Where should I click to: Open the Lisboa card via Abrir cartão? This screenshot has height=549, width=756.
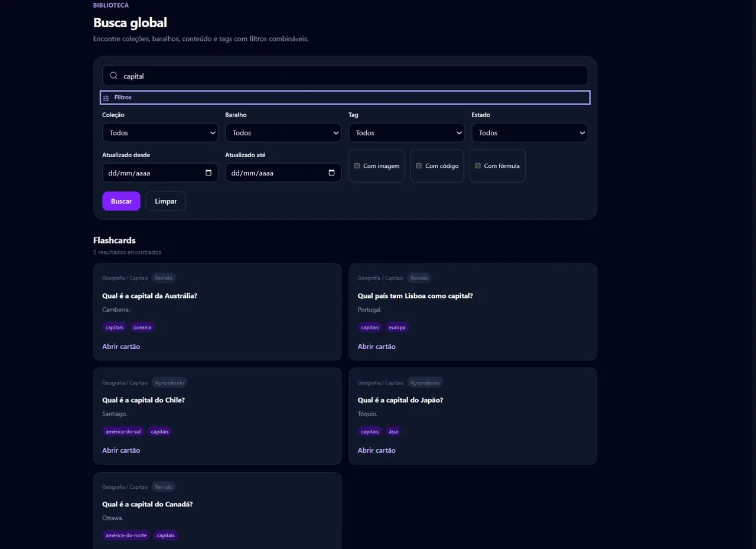[376, 346]
